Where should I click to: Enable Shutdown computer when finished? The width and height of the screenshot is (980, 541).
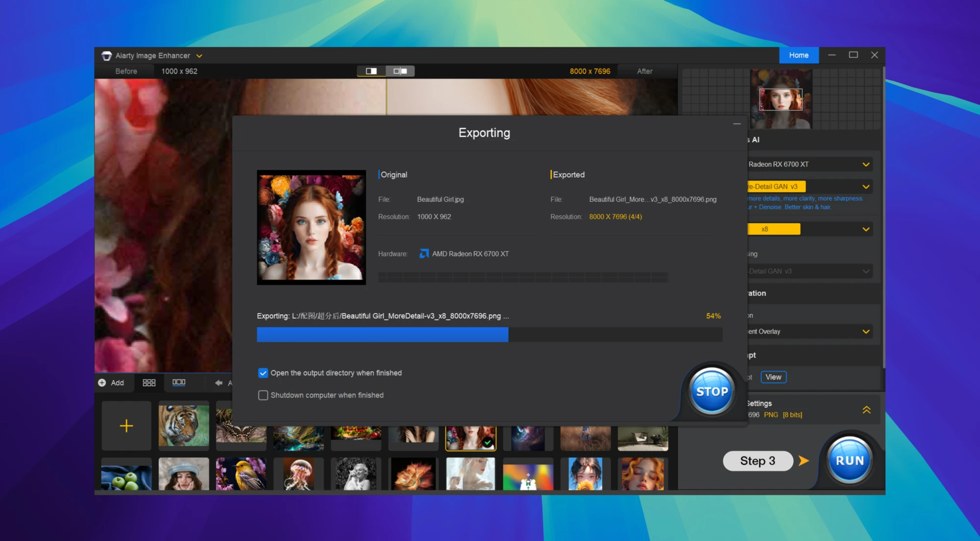263,395
